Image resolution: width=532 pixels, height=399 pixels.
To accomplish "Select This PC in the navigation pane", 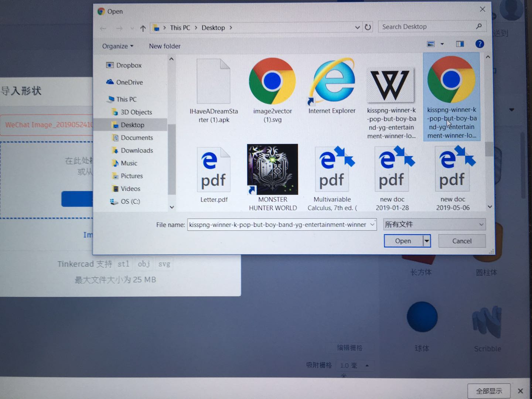I will (122, 99).
